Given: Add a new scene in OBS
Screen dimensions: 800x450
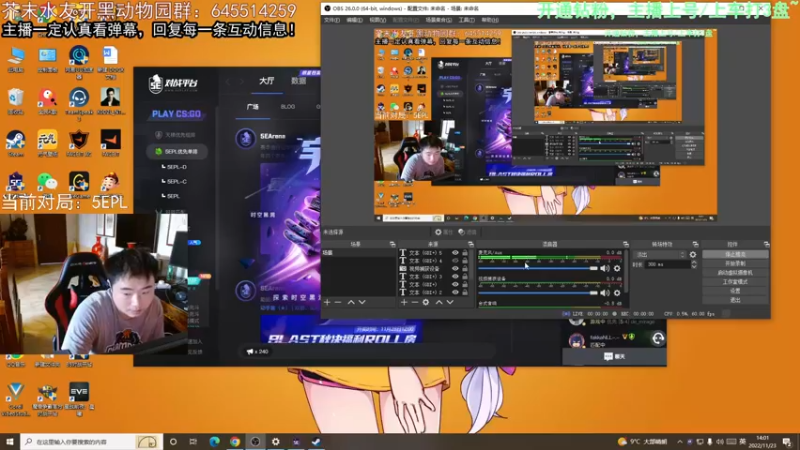Looking at the screenshot, I should pyautogui.click(x=327, y=303).
